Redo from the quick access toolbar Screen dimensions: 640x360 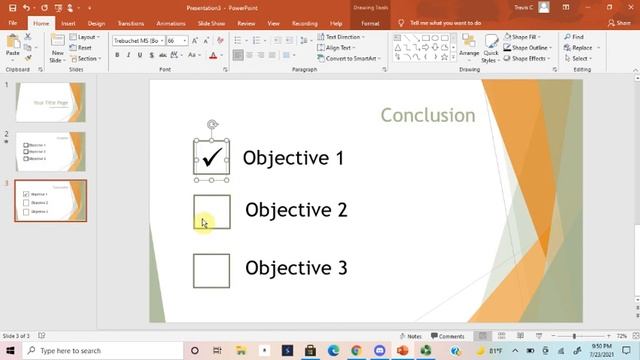point(44,8)
